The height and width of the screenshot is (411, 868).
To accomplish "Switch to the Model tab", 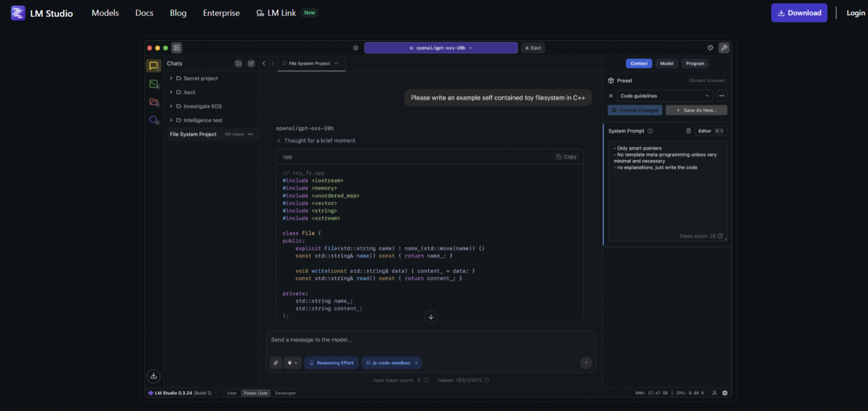I will (x=667, y=63).
